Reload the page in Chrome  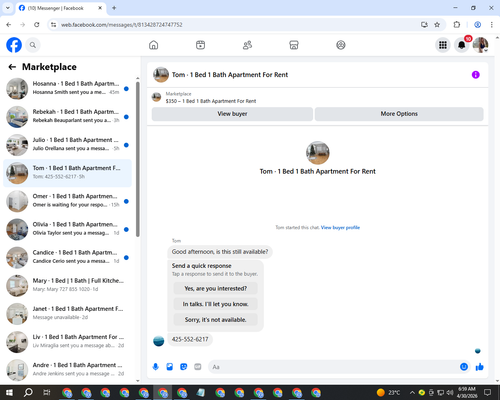[37, 25]
